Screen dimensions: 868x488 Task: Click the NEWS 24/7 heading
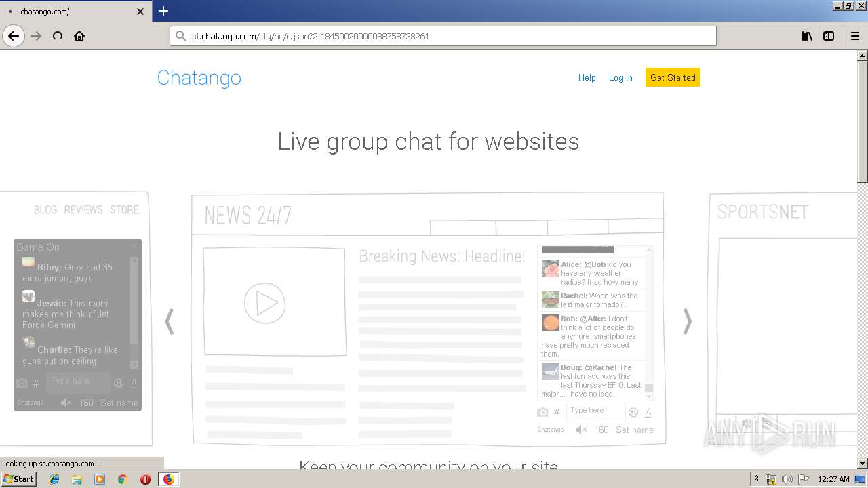point(248,216)
